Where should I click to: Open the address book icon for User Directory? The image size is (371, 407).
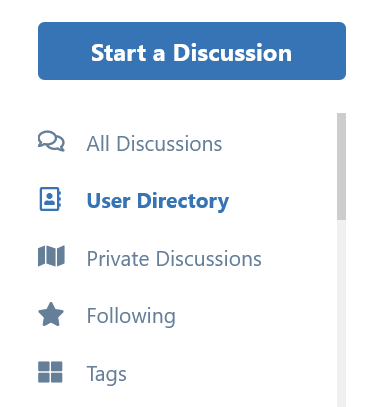tap(50, 199)
